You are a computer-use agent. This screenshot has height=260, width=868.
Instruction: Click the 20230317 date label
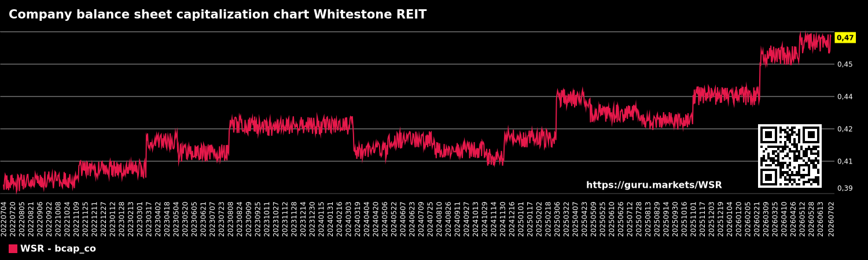[x=149, y=218]
